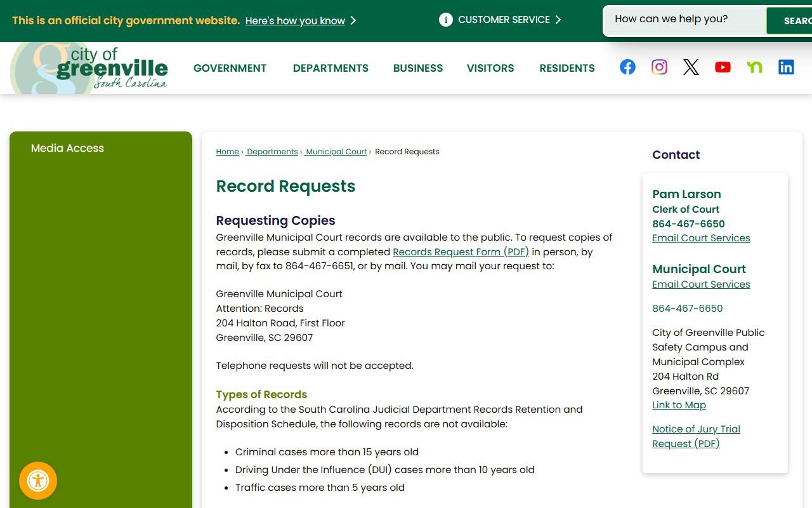Click the Customer Service link text
The width and height of the screenshot is (812, 508).
point(504,20)
